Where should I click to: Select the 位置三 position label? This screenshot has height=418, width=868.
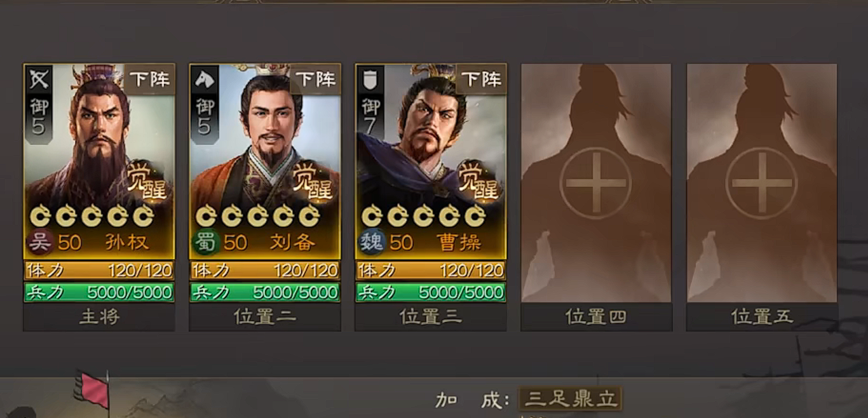pos(431,317)
